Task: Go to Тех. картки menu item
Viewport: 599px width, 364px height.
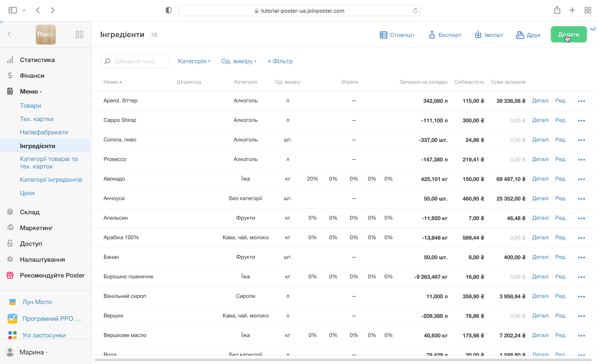Action: (37, 119)
